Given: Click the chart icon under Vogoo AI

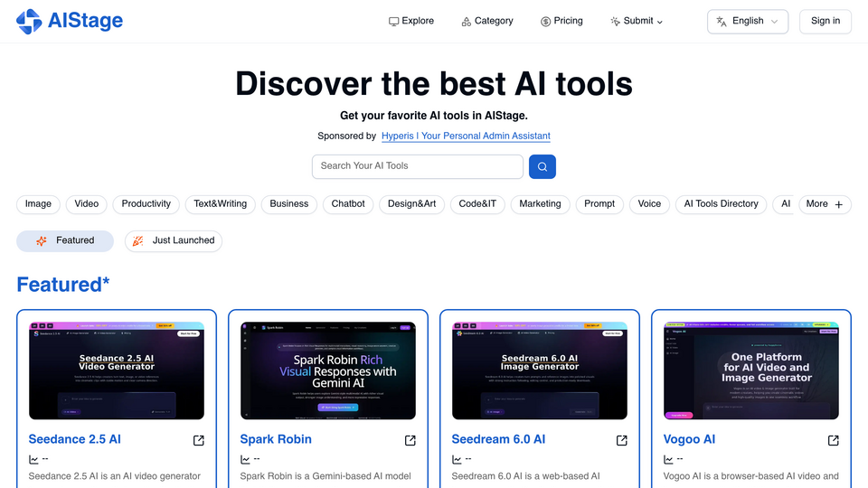Looking at the screenshot, I should click(x=669, y=459).
